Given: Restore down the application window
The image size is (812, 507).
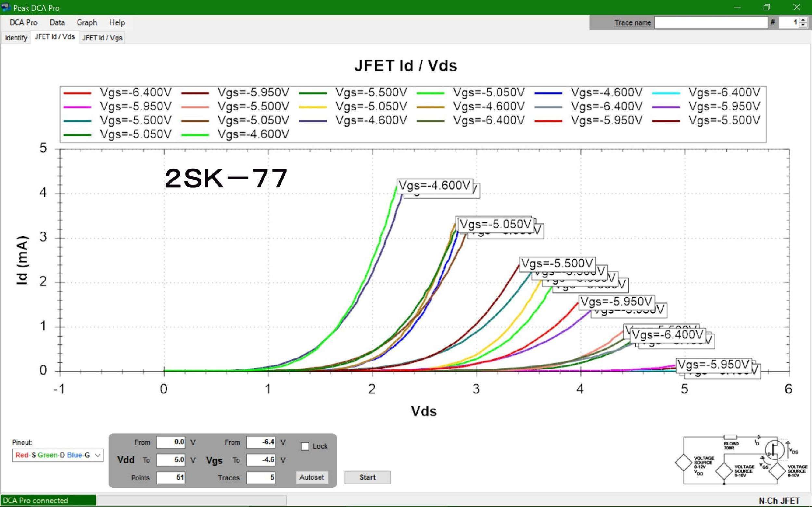Looking at the screenshot, I should point(767,7).
